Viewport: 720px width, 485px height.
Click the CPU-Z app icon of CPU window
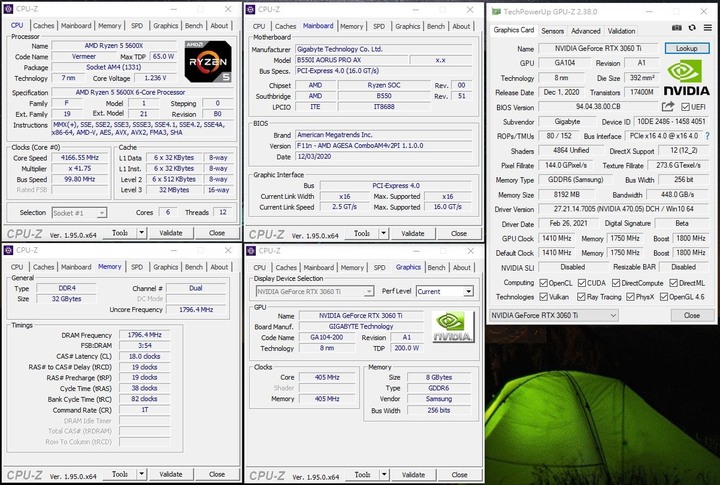coord(8,9)
